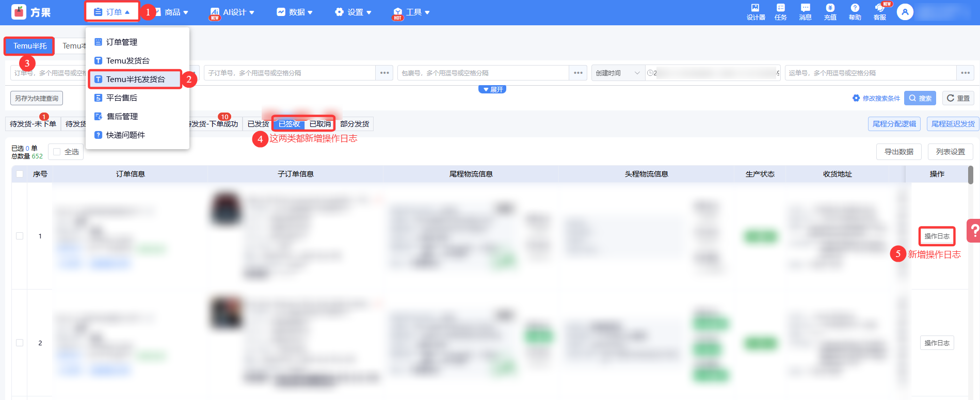980x400 pixels.
Task: Click the 搜索 search button
Action: (920, 98)
